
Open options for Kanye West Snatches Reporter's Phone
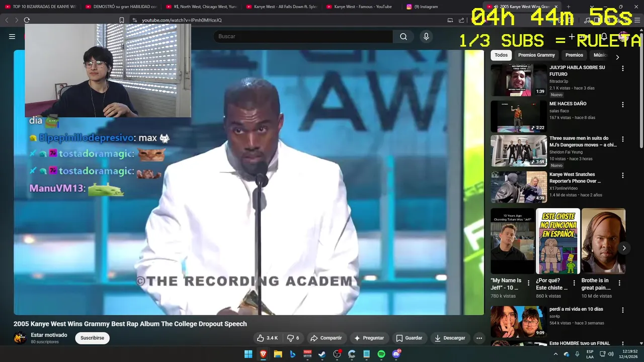(x=623, y=175)
